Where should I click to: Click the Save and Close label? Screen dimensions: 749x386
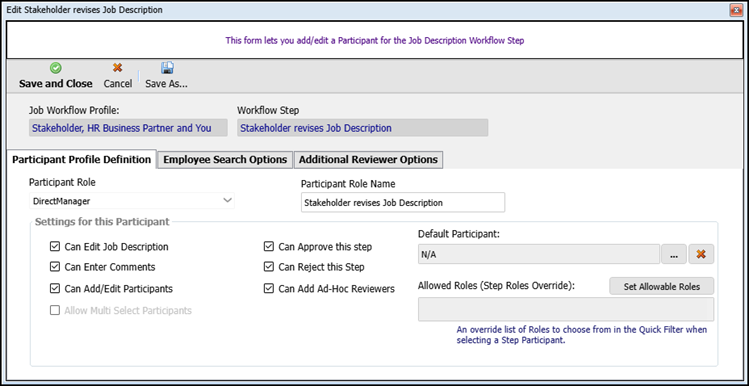[x=55, y=84]
